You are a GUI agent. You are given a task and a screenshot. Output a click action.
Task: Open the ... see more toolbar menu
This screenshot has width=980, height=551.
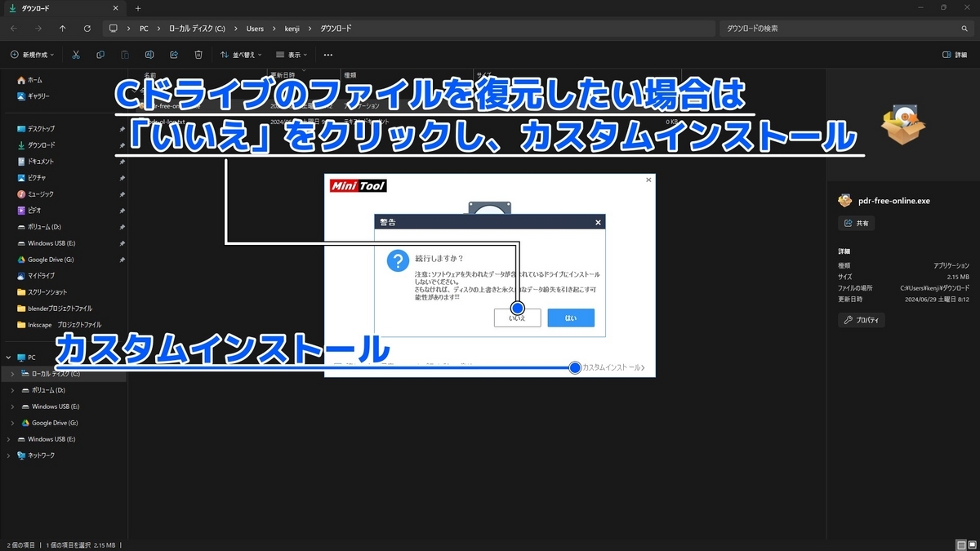coord(327,55)
